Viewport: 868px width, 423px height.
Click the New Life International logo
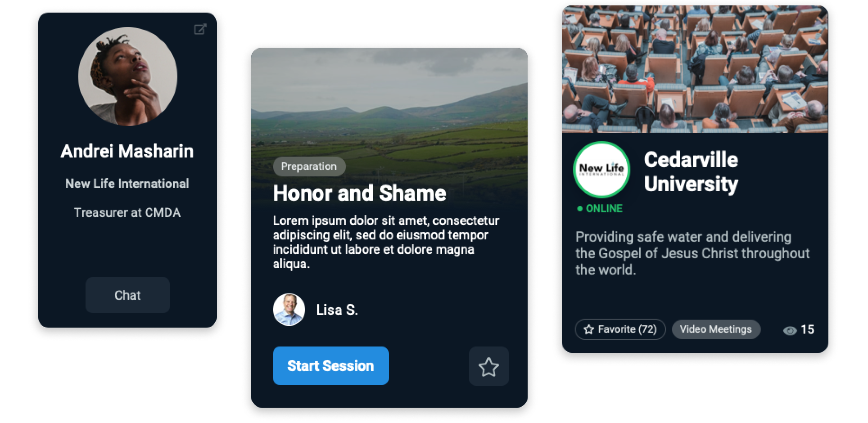tap(601, 170)
